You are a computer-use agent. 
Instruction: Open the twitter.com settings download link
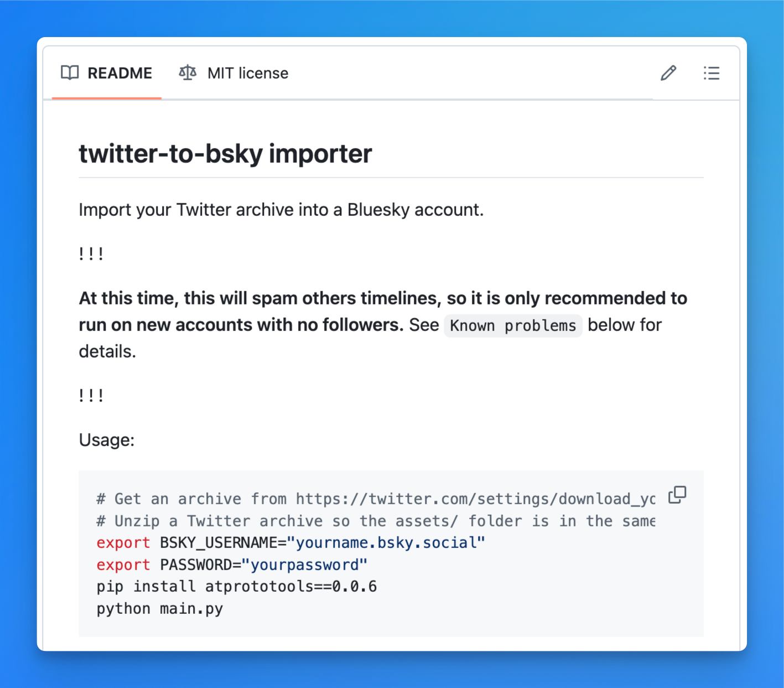click(x=476, y=499)
